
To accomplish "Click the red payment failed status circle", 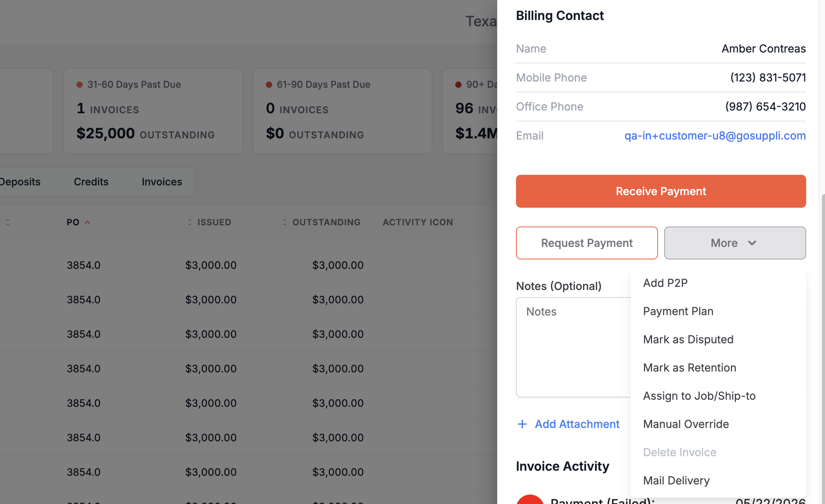I will (x=530, y=499).
